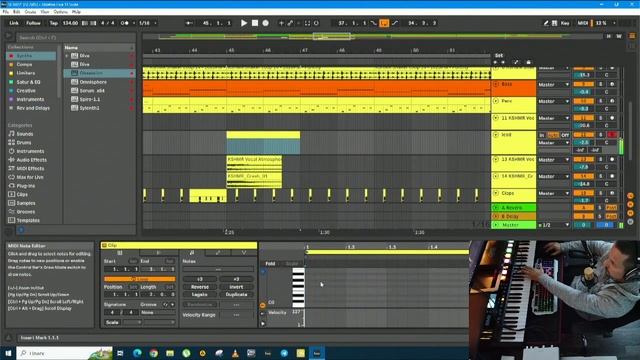Enable the MIDI arrangement overdub plus icon
This screenshot has height=360, width=640.
pos(281,23)
